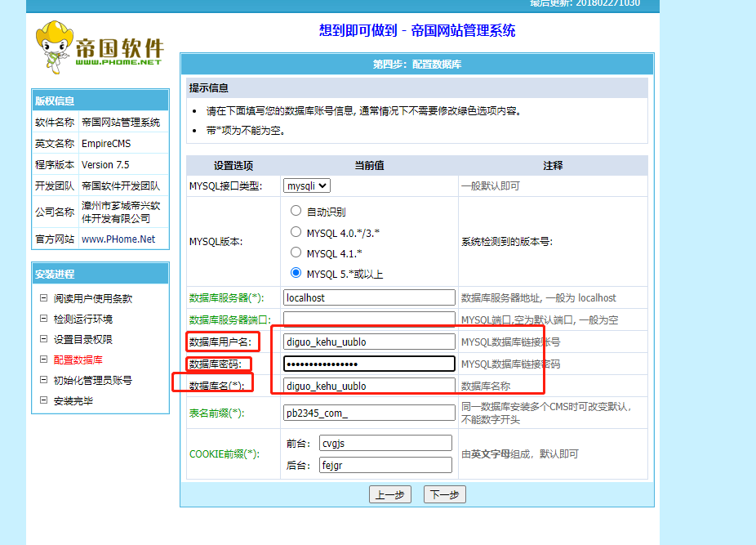Click the 数据库名 input field
This screenshot has height=545, width=756.
click(x=369, y=386)
